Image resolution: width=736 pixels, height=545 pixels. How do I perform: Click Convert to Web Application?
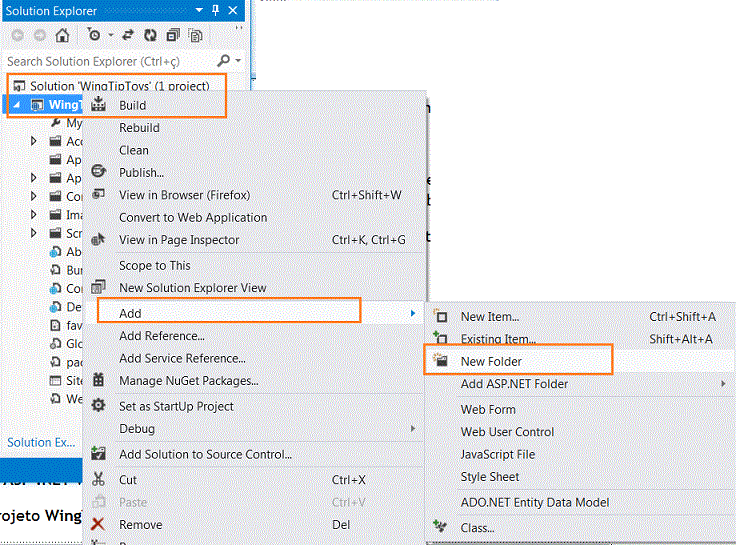click(193, 217)
